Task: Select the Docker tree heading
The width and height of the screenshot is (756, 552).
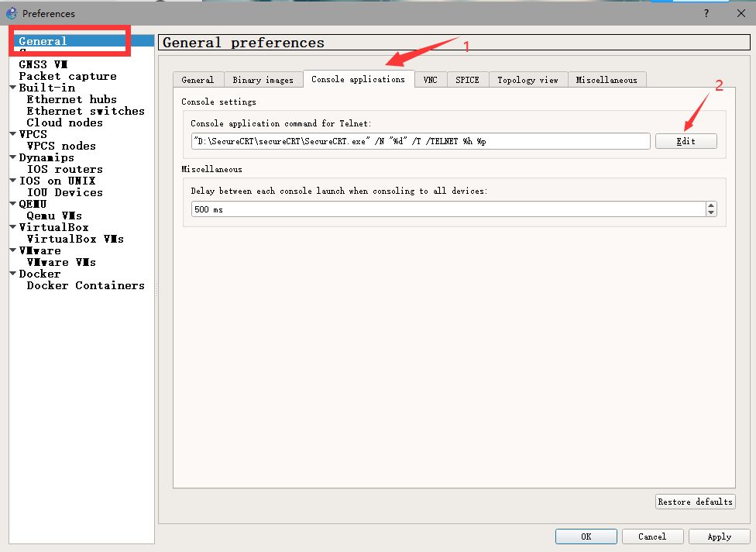Action: click(x=40, y=274)
